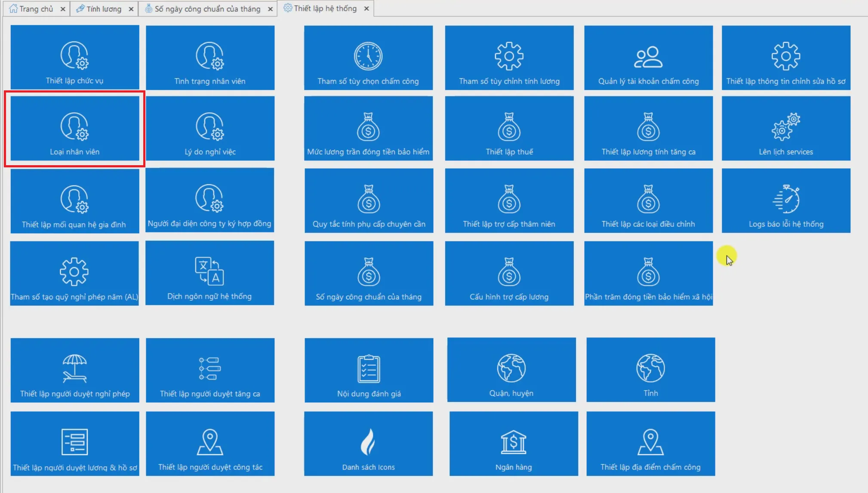Open Tình trạng nhân viên settings tile
Image resolution: width=868 pixels, height=493 pixels.
click(210, 58)
